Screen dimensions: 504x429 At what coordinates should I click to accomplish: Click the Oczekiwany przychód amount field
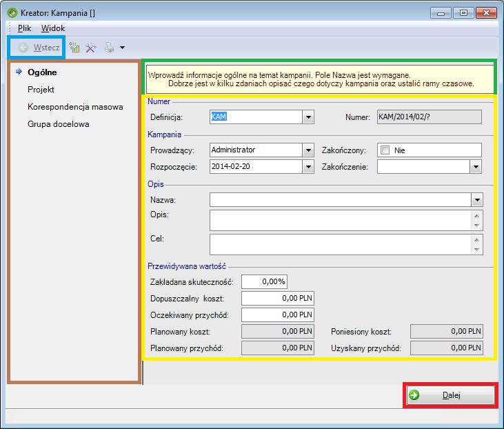pyautogui.click(x=278, y=315)
